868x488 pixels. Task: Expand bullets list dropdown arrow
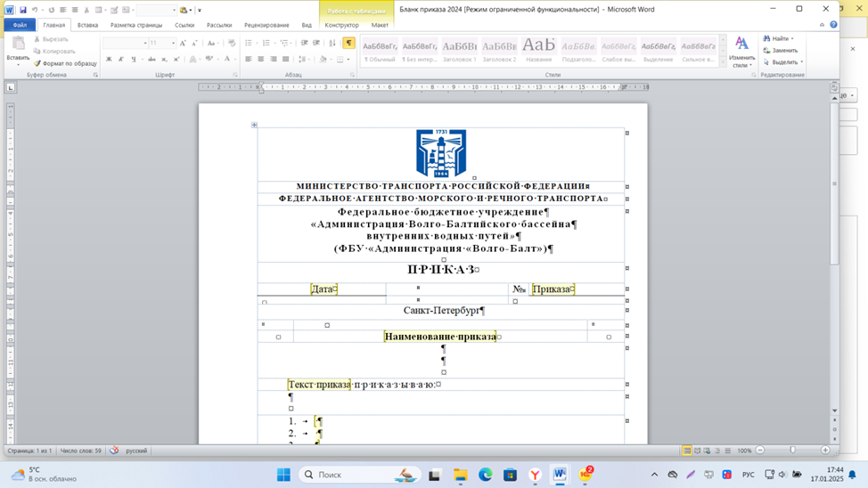pos(255,43)
